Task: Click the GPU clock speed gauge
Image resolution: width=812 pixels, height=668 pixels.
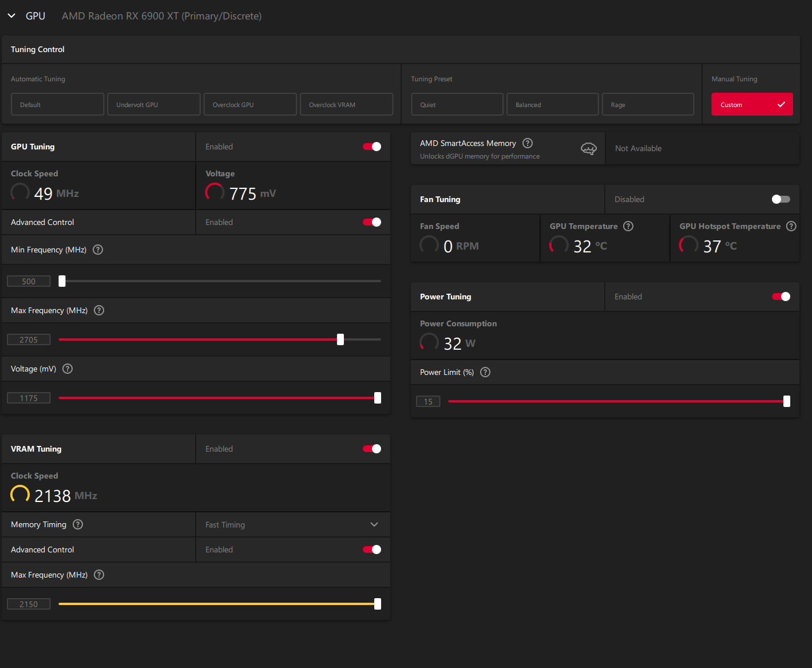Action: [20, 192]
